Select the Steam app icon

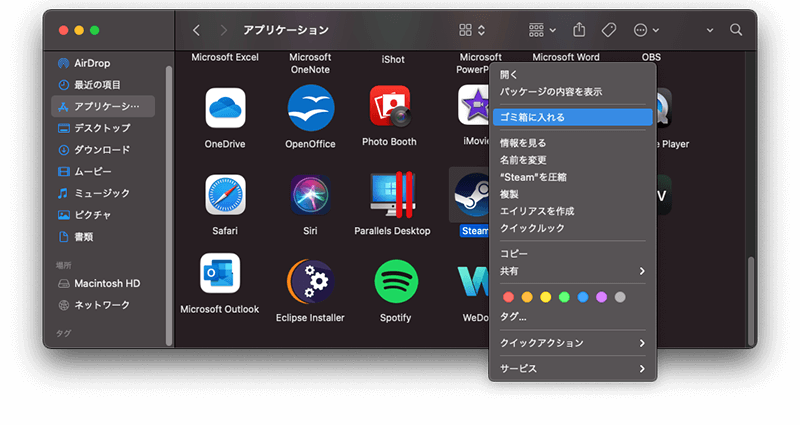(471, 195)
